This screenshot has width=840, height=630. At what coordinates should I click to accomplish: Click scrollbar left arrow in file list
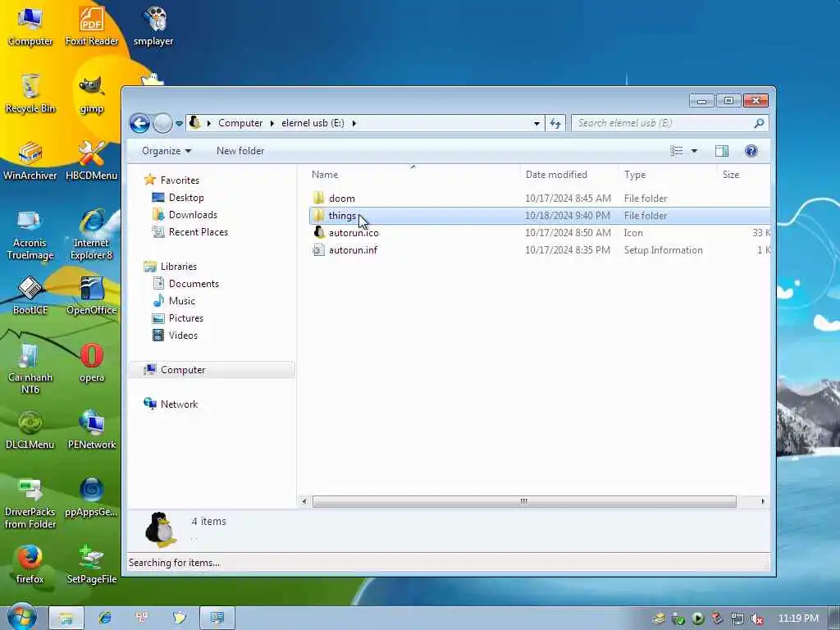[304, 501]
